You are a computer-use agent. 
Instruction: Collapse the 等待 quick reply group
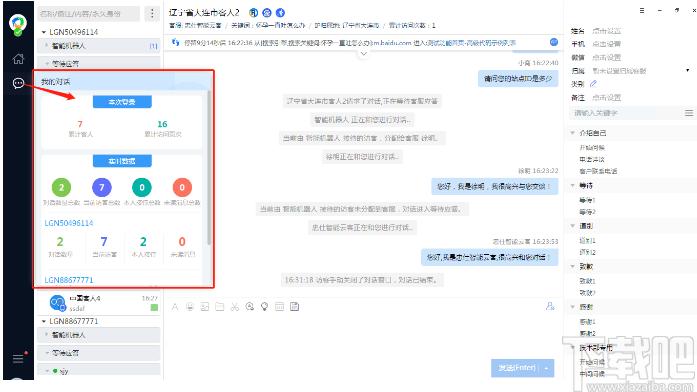(573, 185)
